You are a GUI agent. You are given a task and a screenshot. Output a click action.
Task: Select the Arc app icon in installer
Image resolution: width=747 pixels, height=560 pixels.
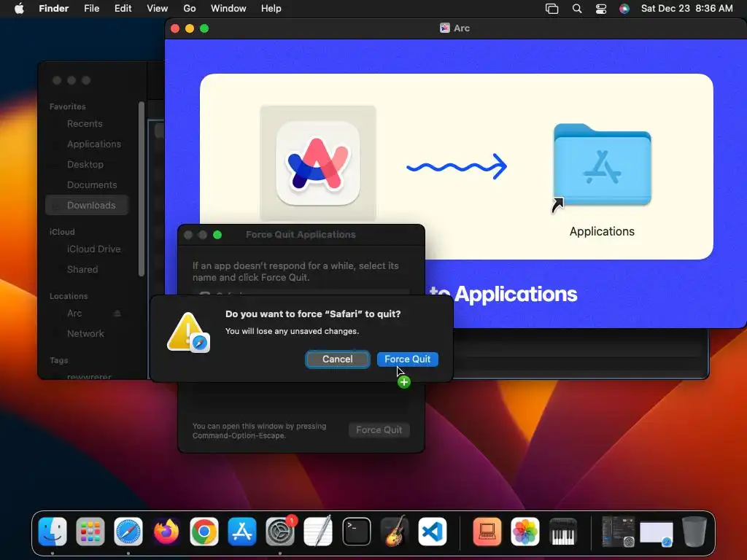(x=318, y=163)
